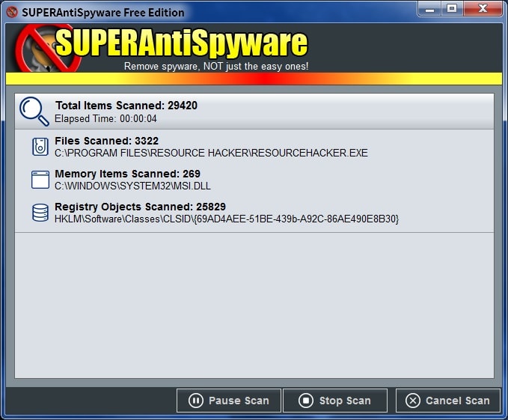Viewport: 508px width, 420px height.
Task: Click the magnifying glass scan icon
Action: pyautogui.click(x=34, y=111)
